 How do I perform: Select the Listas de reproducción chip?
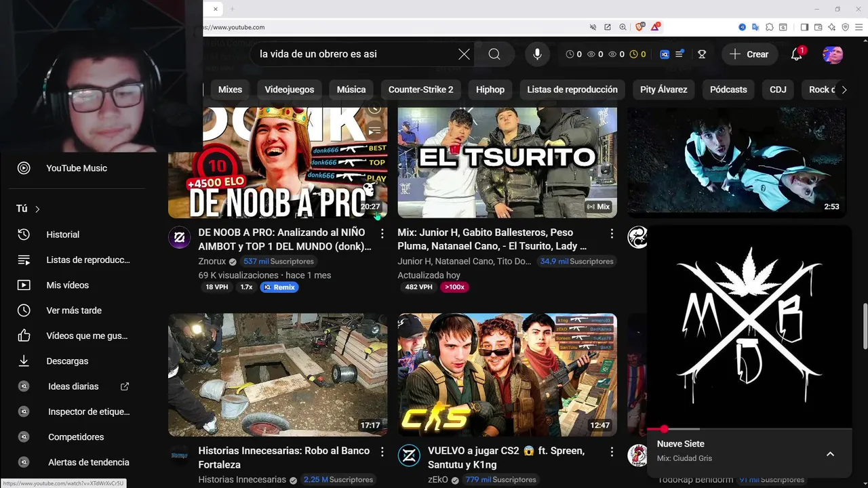click(x=572, y=89)
